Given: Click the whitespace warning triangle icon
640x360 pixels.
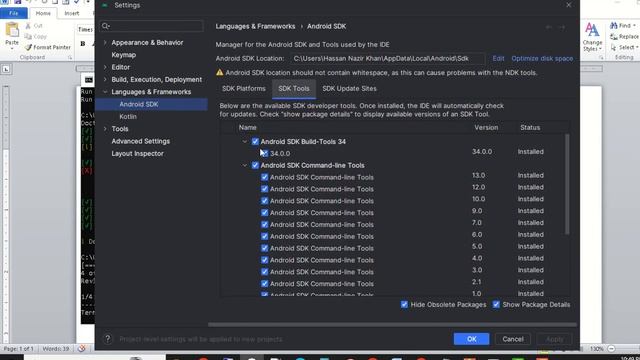Looking at the screenshot, I should pos(220,72).
